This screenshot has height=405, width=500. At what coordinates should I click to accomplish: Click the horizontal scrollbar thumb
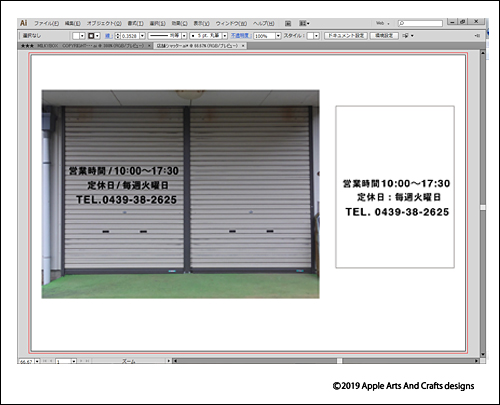click(339, 361)
